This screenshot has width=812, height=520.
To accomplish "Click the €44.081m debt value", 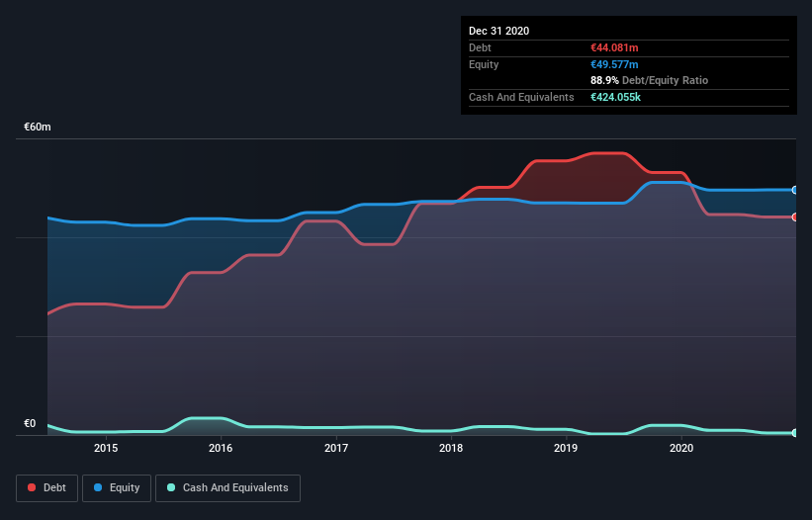I will 614,47.
